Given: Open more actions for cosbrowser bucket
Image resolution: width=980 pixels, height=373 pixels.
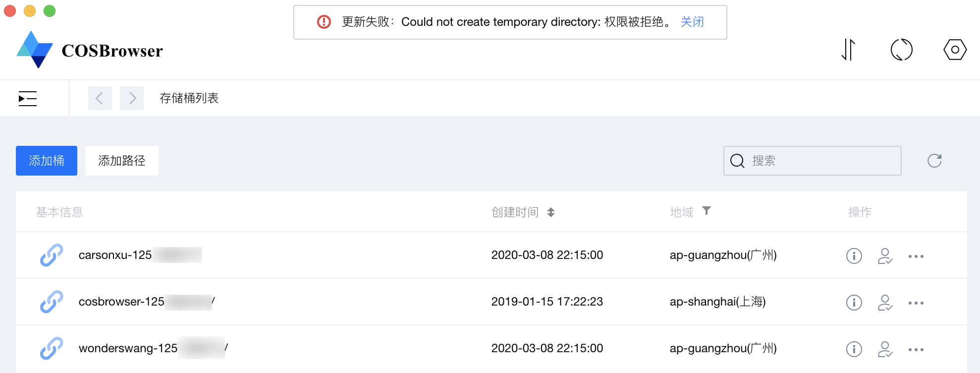Looking at the screenshot, I should [916, 303].
